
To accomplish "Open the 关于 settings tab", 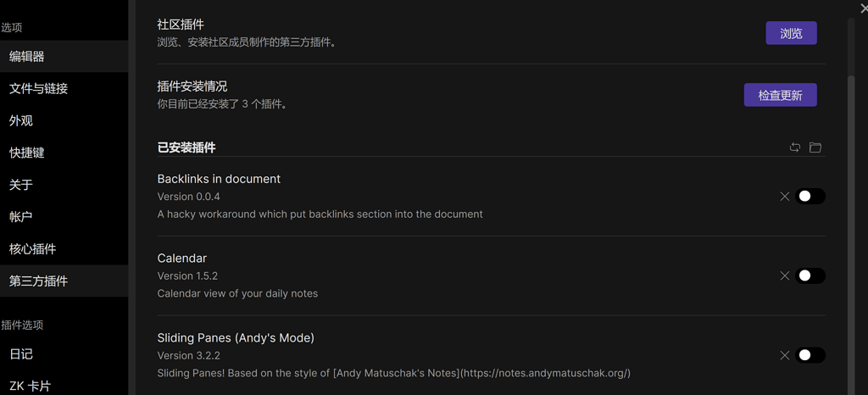I will pyautogui.click(x=64, y=185).
